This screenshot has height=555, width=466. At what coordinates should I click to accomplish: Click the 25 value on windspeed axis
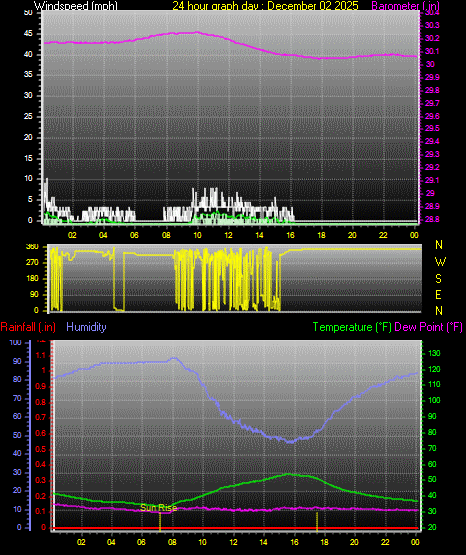(28, 116)
